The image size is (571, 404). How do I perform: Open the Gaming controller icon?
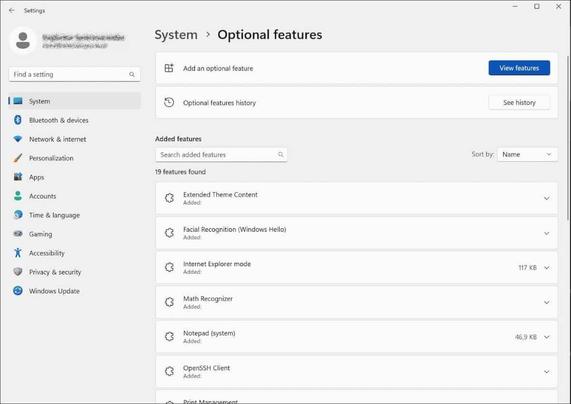[x=18, y=234]
